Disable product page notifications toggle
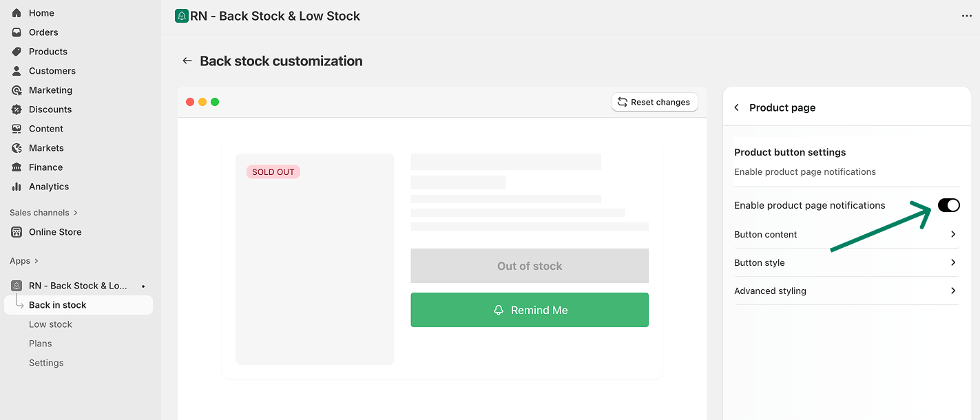980x420 pixels. point(948,205)
